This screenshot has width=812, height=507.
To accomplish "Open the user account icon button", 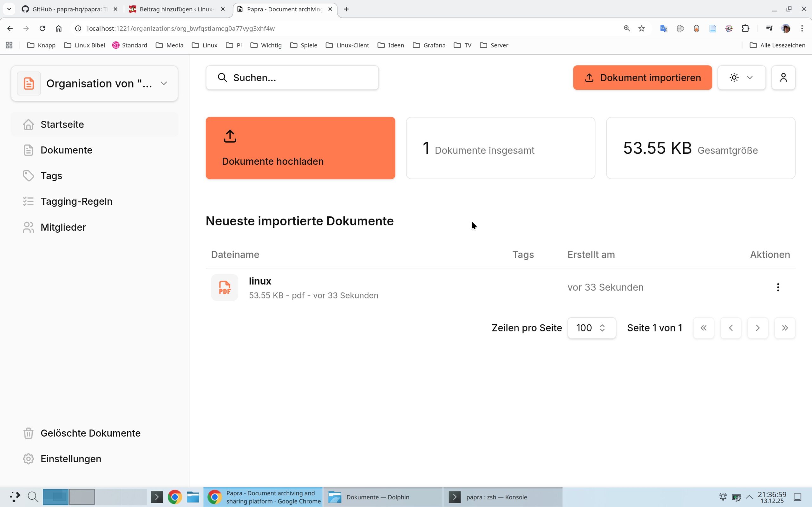I will coord(783,77).
